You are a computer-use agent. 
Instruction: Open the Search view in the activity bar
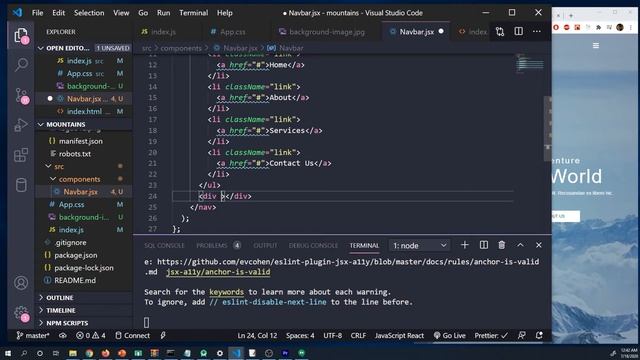[x=21, y=64]
